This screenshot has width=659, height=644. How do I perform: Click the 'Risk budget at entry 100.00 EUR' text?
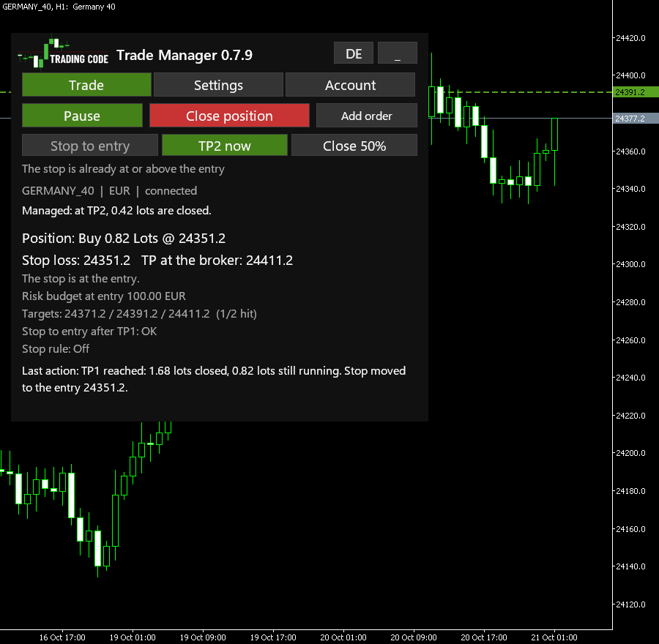point(104,296)
